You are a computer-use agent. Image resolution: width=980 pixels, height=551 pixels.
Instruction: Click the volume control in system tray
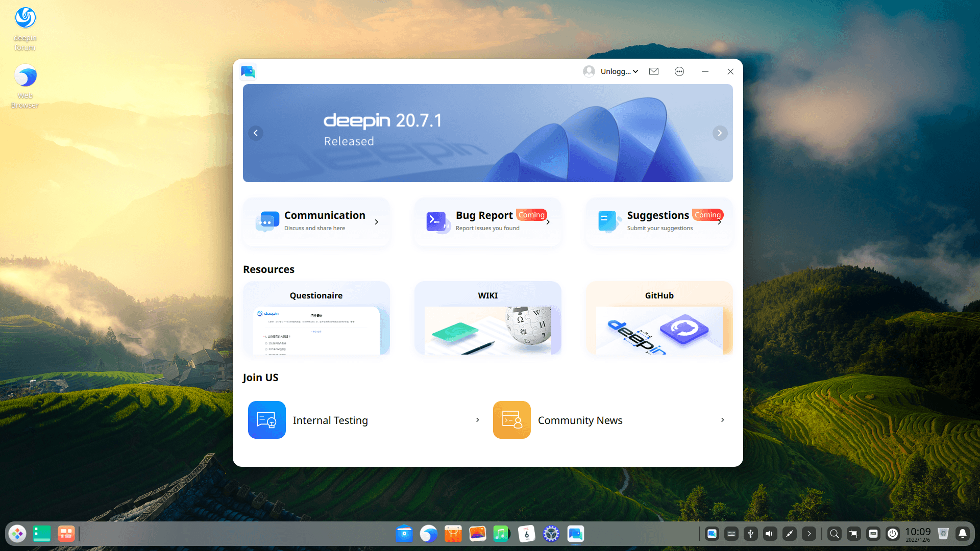(x=769, y=534)
